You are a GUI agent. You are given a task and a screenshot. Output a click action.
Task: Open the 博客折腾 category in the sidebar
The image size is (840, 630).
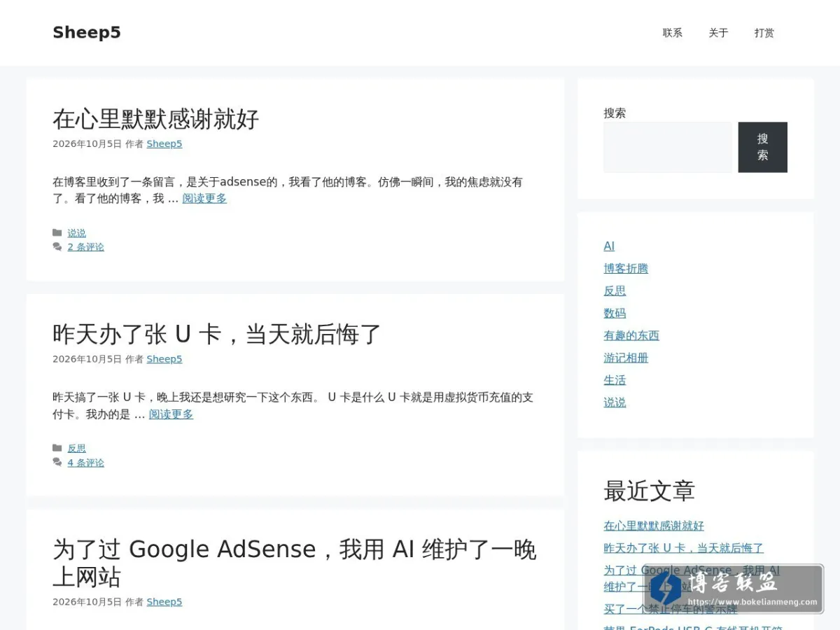[626, 269]
